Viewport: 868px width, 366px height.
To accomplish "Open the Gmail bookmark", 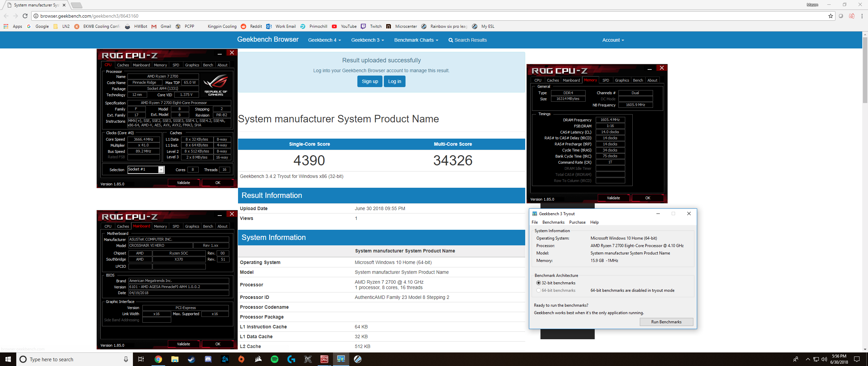I will [x=161, y=26].
